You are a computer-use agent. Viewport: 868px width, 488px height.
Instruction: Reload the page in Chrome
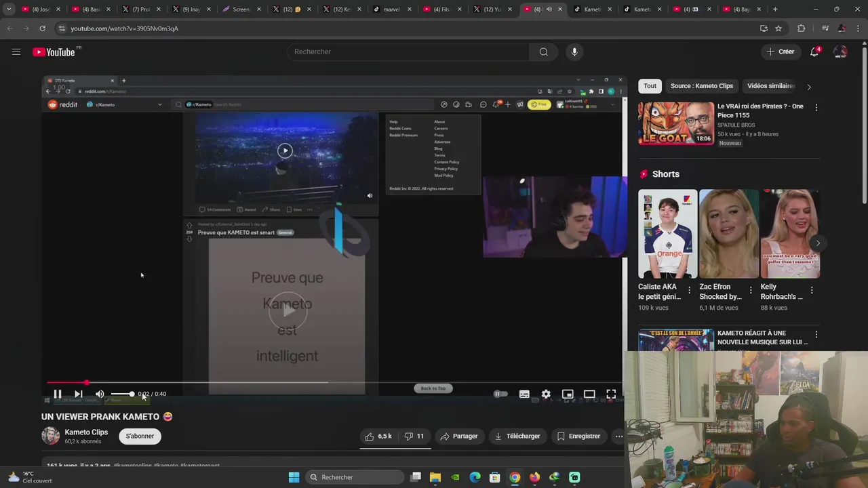point(42,28)
